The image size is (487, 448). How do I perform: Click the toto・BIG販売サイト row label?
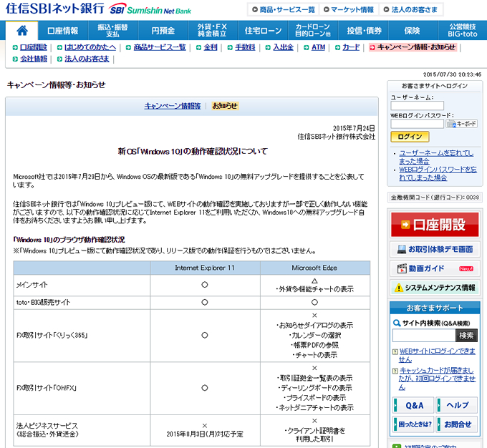tap(43, 303)
